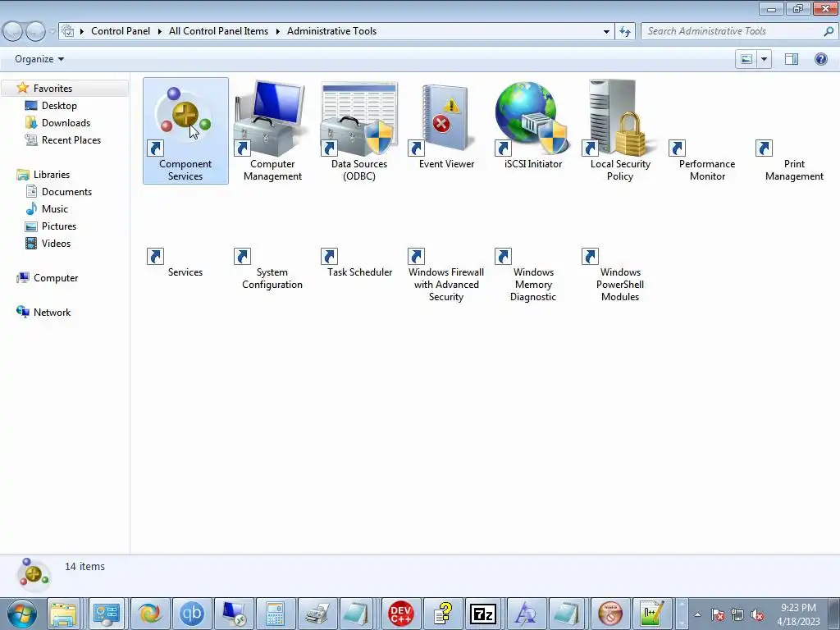Open Desktop in navigation pane
Viewport: 840px width, 630px height.
pyautogui.click(x=59, y=106)
